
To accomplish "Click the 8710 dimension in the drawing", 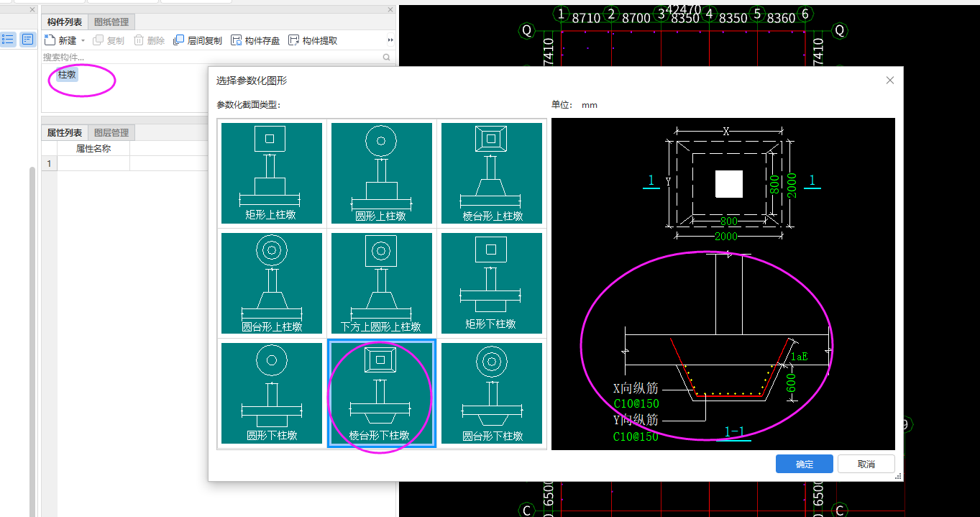I will coord(586,18).
